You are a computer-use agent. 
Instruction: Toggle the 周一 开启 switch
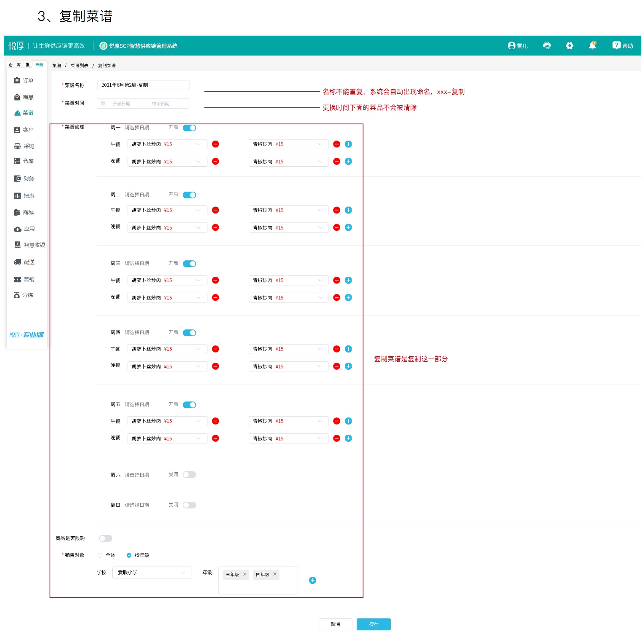pyautogui.click(x=189, y=128)
